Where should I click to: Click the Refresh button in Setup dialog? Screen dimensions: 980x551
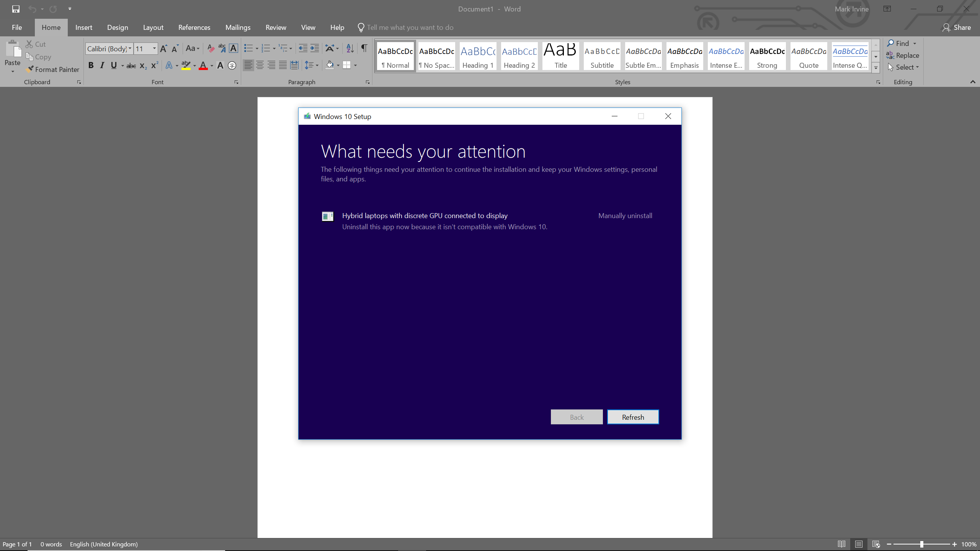[x=633, y=417]
